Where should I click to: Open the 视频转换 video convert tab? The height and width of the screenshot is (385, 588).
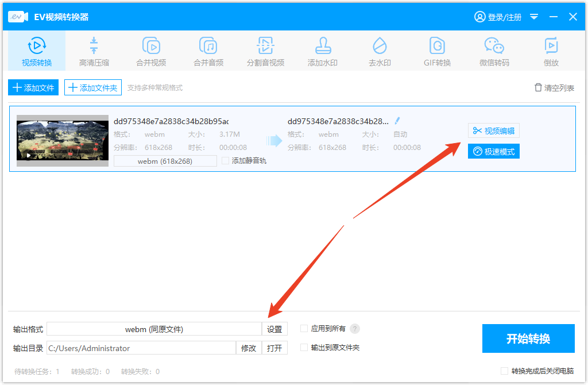[x=37, y=51]
